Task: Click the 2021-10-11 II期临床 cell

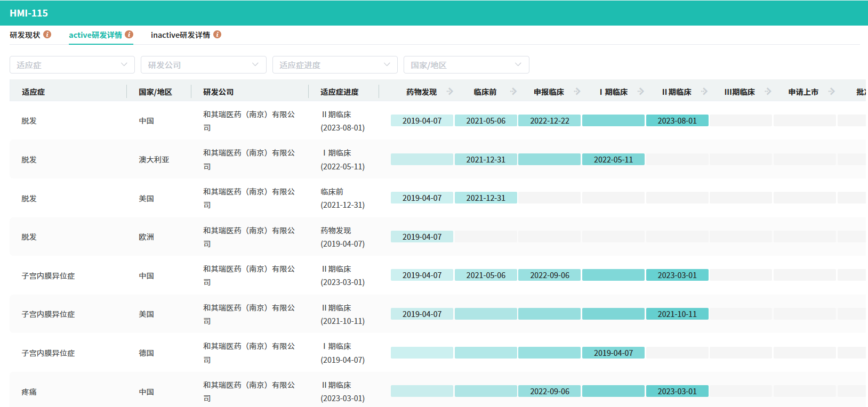Action: [677, 314]
